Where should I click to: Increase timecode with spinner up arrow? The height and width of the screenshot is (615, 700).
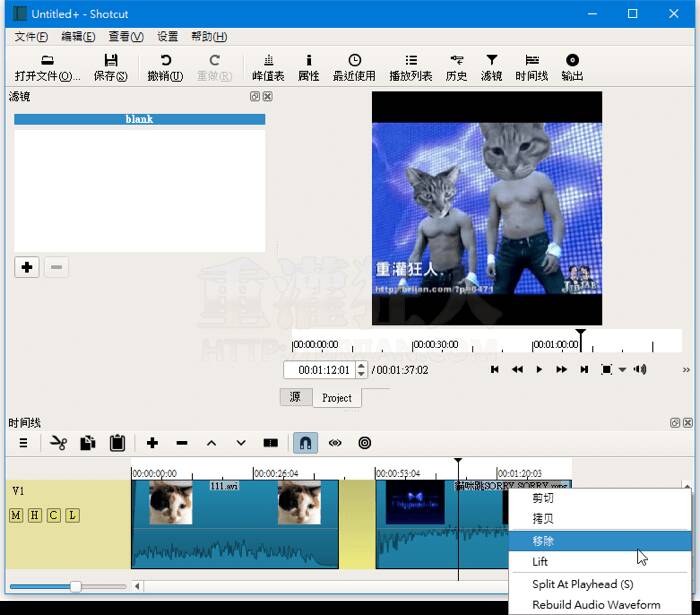pos(362,366)
